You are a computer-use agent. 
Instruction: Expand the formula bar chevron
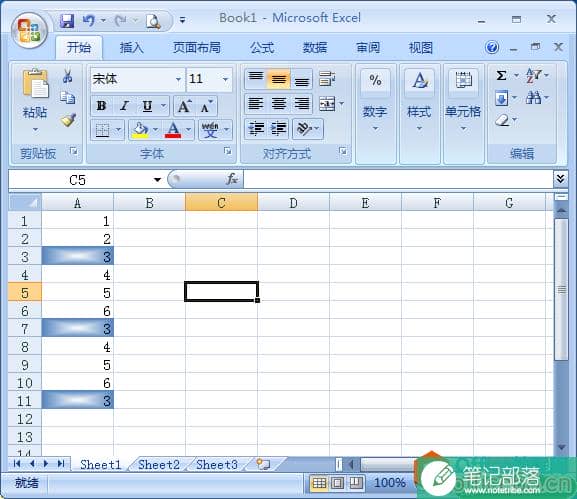pyautogui.click(x=560, y=179)
